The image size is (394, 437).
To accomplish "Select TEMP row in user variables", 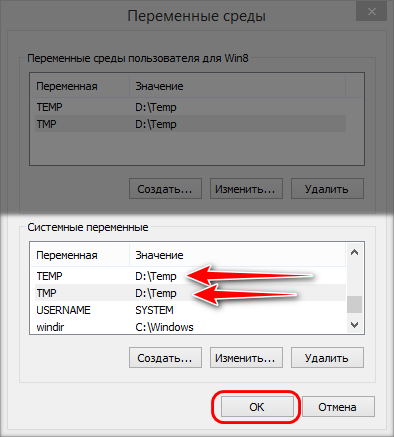I will pyautogui.click(x=188, y=107).
